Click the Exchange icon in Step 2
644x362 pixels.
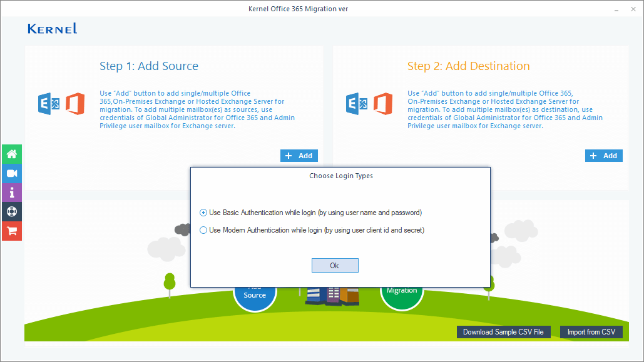pyautogui.click(x=357, y=104)
